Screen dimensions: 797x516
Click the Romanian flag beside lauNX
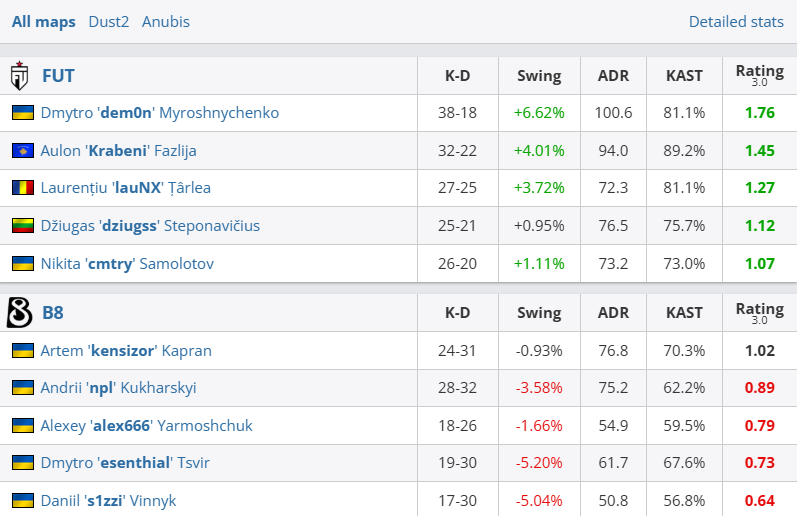point(22,188)
